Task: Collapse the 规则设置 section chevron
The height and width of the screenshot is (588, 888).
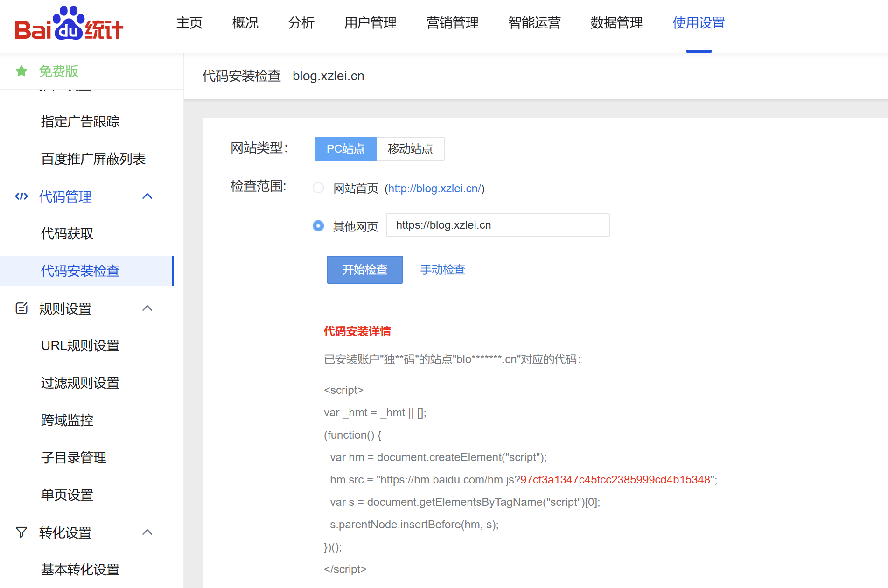Action: pyautogui.click(x=147, y=308)
